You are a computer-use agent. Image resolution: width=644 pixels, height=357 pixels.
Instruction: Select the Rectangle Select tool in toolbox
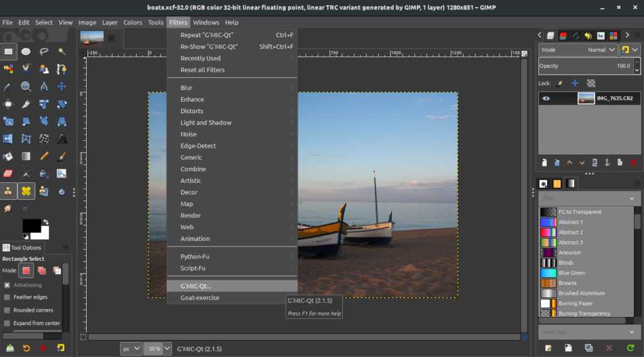(8, 52)
